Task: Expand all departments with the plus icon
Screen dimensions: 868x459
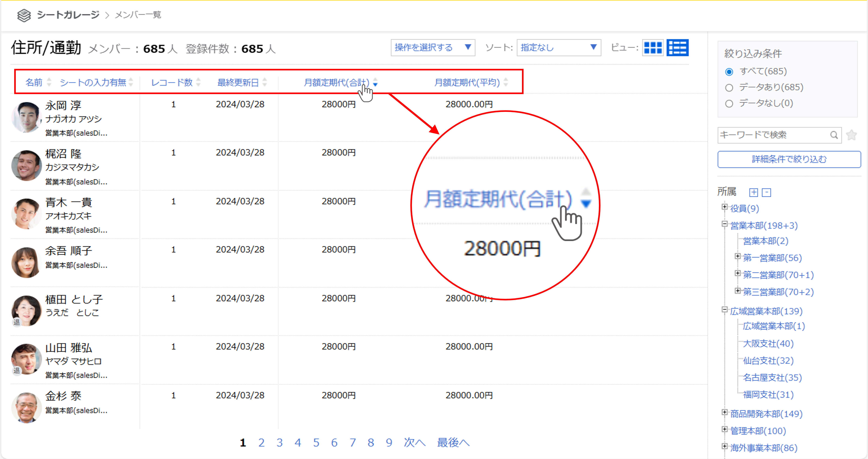Action: pyautogui.click(x=753, y=193)
